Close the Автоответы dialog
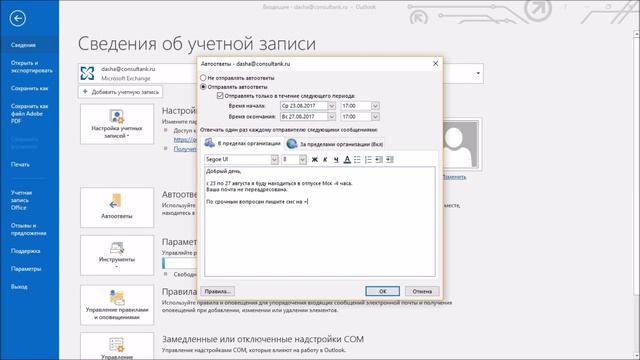640x360 pixels. (x=436, y=63)
